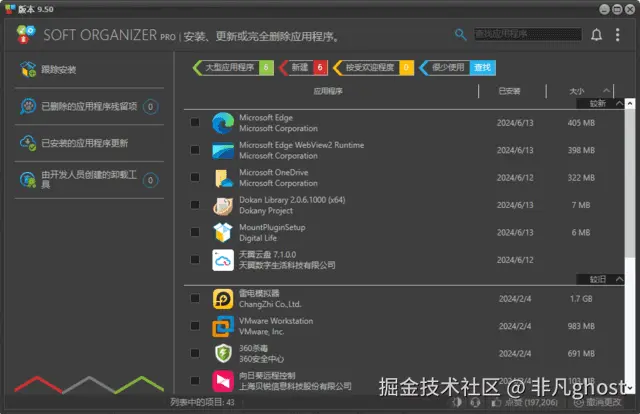Check the 雷电模拟器 checkbox
The height and width of the screenshot is (414, 640).
pyautogui.click(x=195, y=298)
